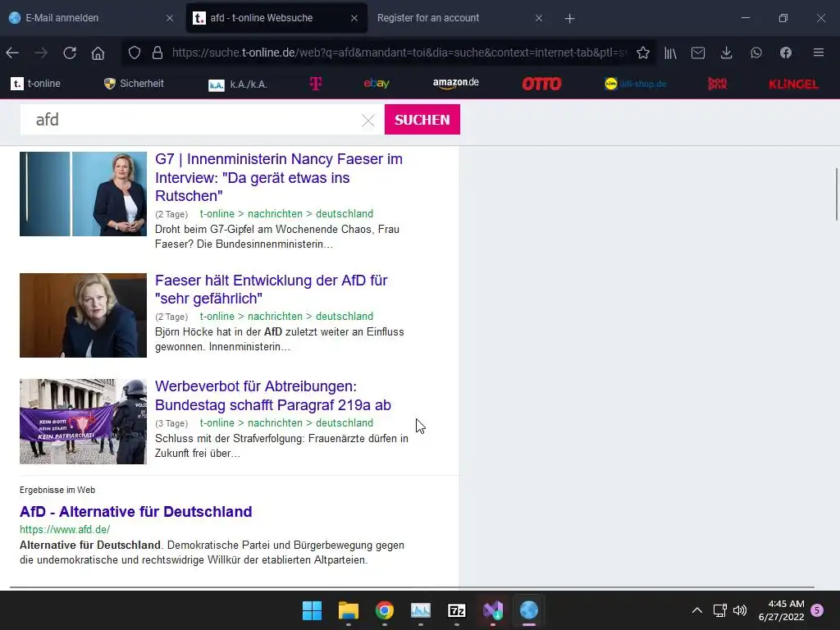This screenshot has width=840, height=630.
Task: Open the OTTO bookmark
Action: (541, 84)
